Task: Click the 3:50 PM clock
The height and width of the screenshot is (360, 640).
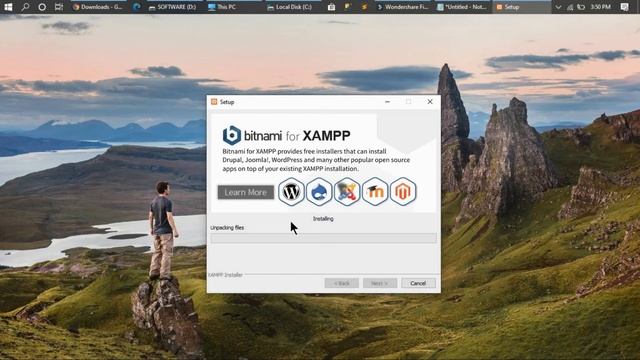Action: (x=601, y=7)
